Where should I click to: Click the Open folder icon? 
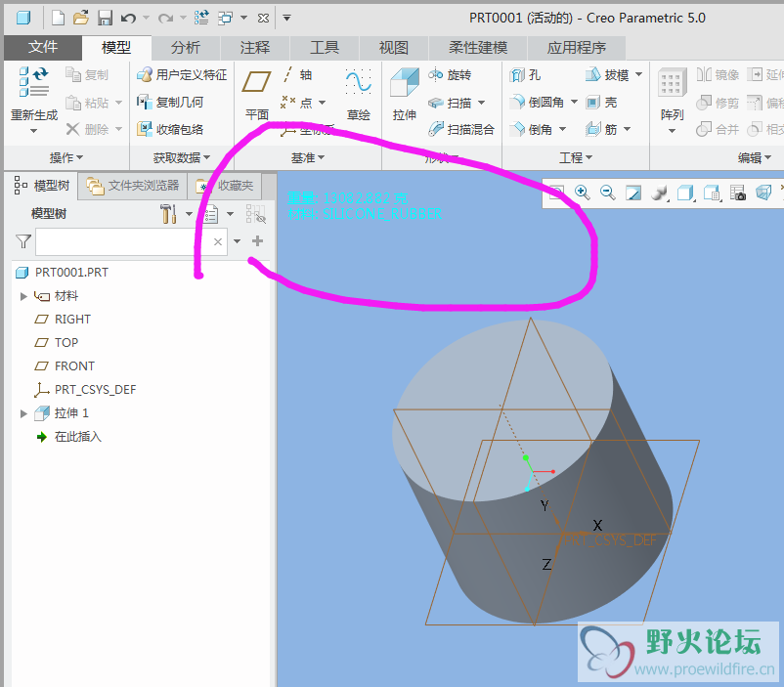click(81, 19)
